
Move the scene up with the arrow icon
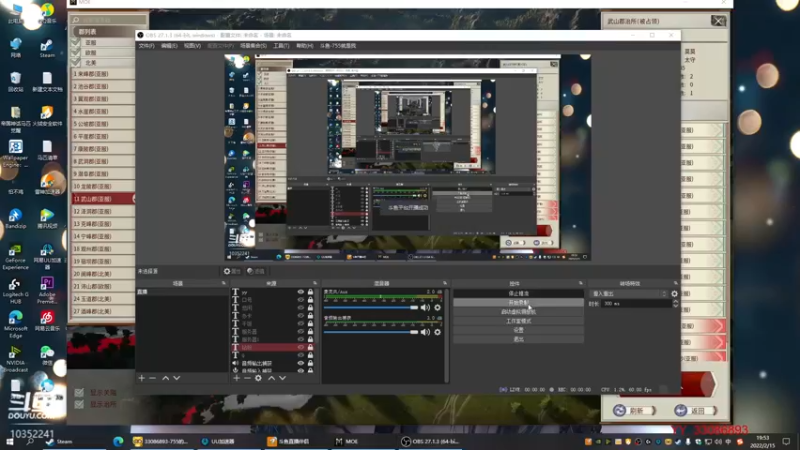(165, 378)
